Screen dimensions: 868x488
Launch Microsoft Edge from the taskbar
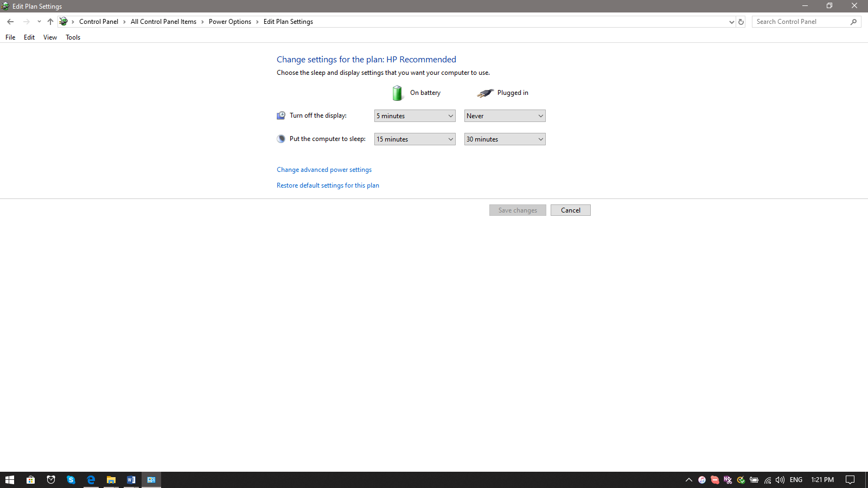(x=91, y=479)
